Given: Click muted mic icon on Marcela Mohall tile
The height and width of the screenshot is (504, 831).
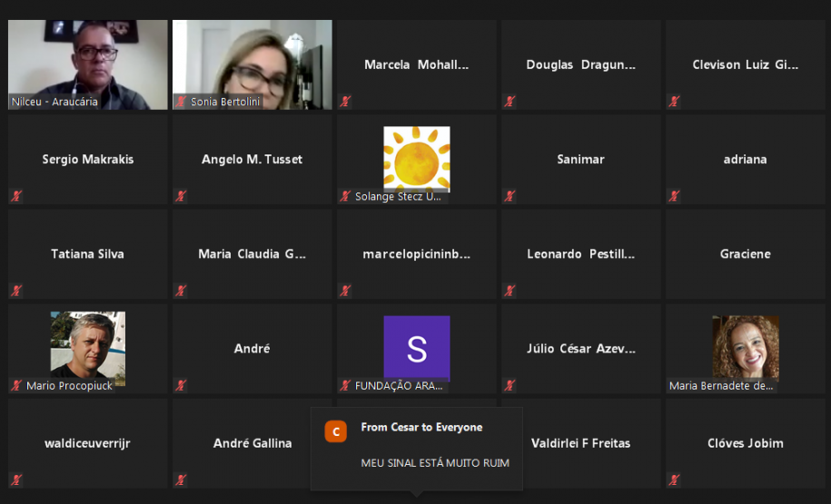Looking at the screenshot, I should pos(345,101).
